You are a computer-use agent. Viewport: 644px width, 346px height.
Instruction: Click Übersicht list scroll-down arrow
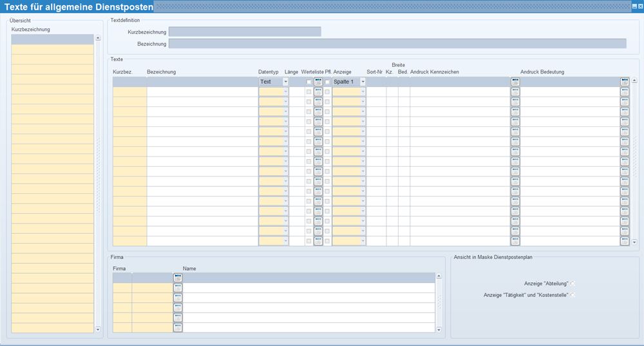pos(98,329)
